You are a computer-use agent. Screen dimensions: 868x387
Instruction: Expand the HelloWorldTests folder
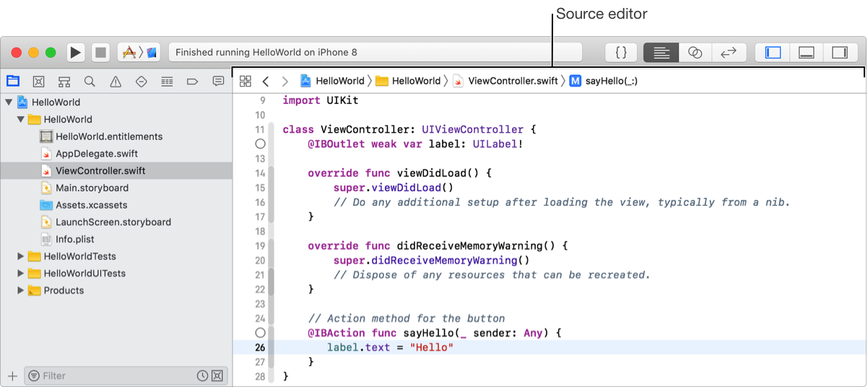coord(21,256)
